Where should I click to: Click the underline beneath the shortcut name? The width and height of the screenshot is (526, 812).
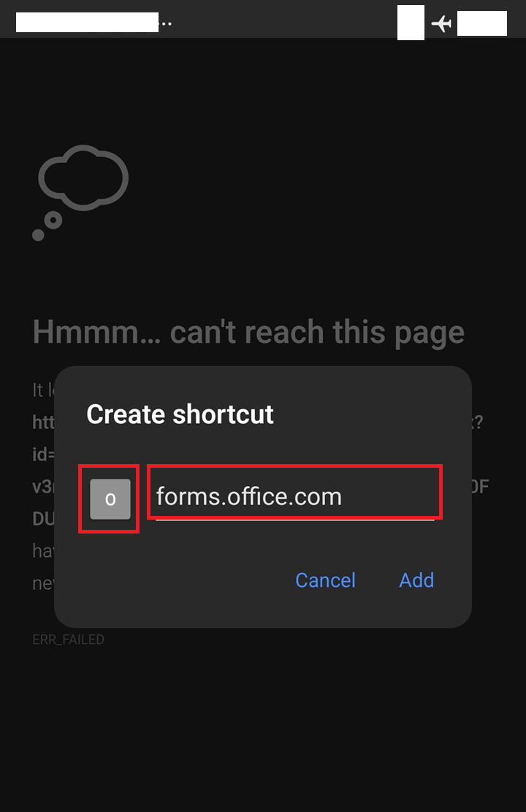[294, 520]
